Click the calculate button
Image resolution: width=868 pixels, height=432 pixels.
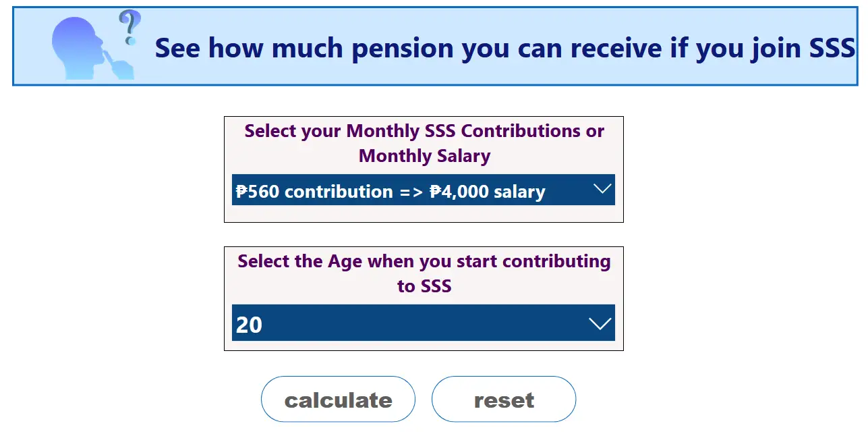click(x=338, y=399)
